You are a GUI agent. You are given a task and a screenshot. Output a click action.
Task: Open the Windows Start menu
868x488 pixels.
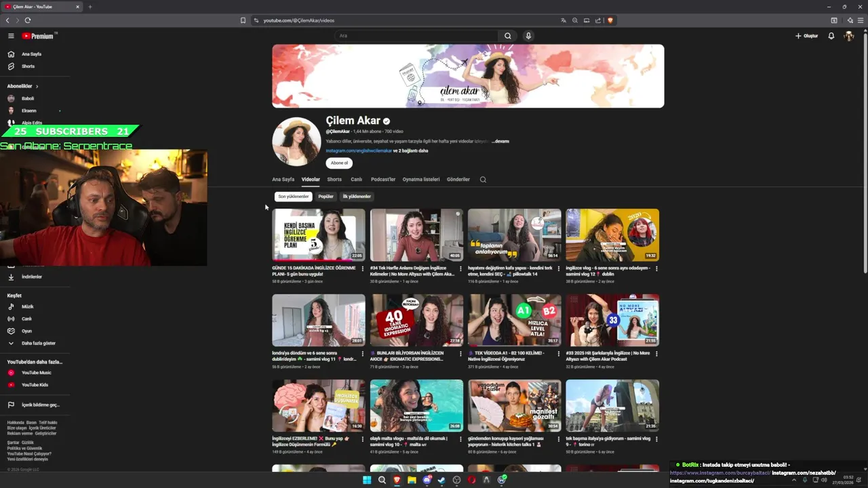click(367, 480)
